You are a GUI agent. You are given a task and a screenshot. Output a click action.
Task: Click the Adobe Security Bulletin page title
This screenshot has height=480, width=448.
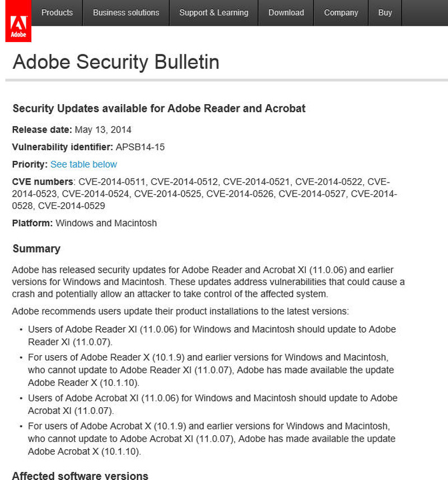[x=116, y=62]
